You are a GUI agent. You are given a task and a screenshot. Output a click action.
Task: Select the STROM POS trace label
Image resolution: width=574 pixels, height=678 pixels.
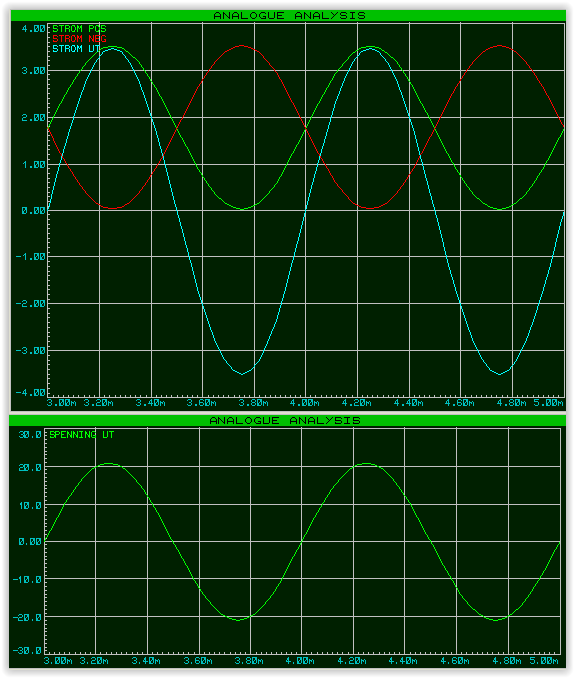point(79,29)
